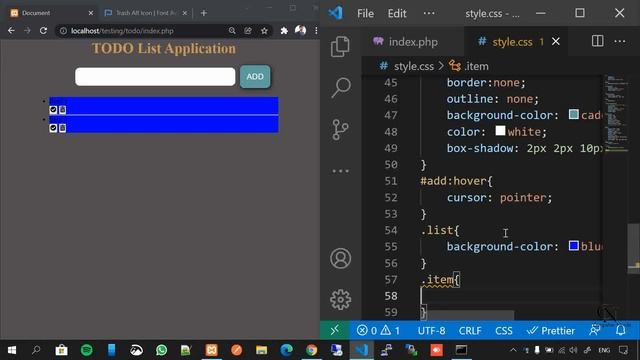640x360 pixels.
Task: Go forward in the browser
Action: pyautogui.click(x=27, y=31)
